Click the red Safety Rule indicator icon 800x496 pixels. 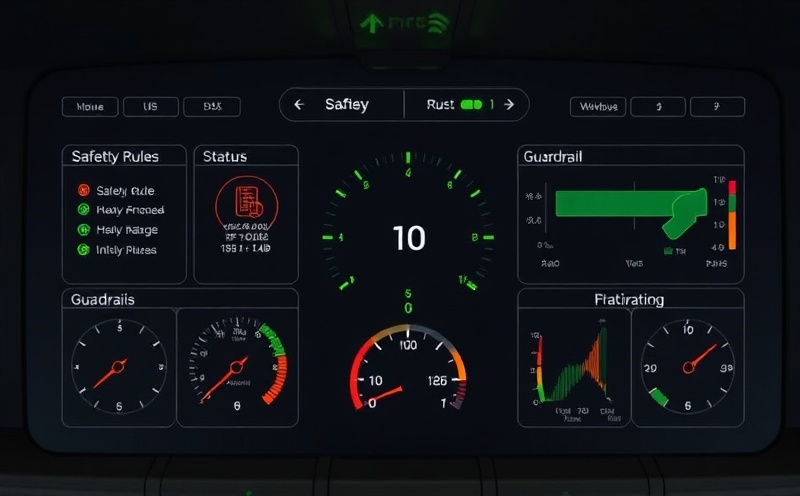coord(84,190)
